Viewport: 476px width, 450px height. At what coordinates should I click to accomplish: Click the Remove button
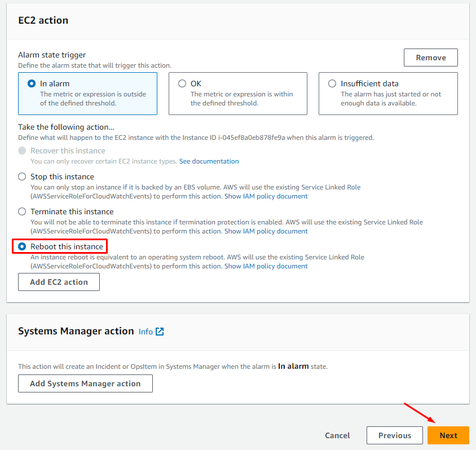point(430,58)
